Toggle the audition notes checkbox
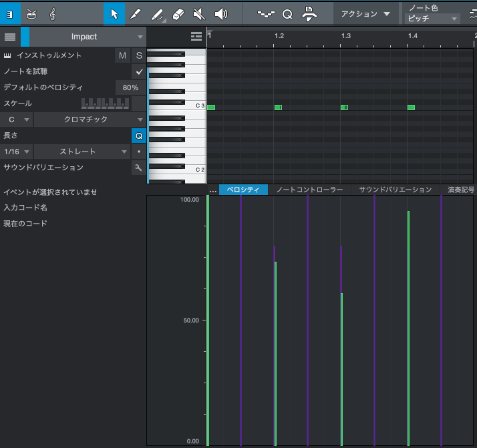The image size is (477, 448). 139,71
